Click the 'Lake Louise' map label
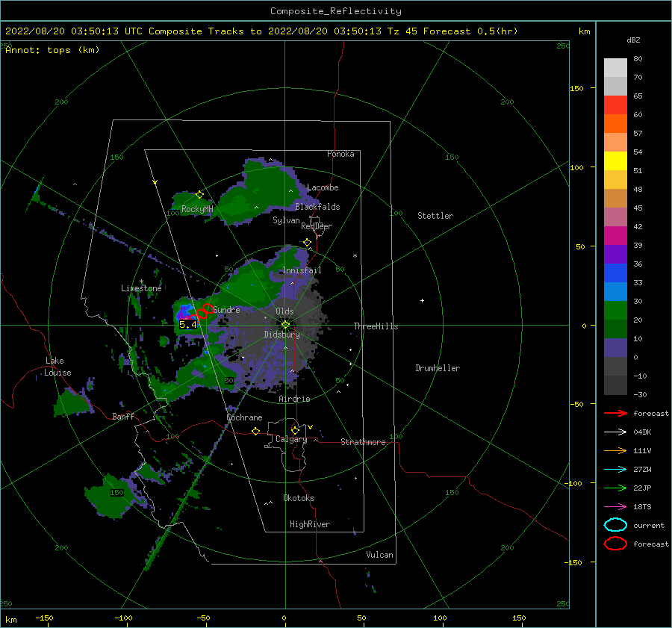Viewport: 672px width, 628px height. (57, 367)
